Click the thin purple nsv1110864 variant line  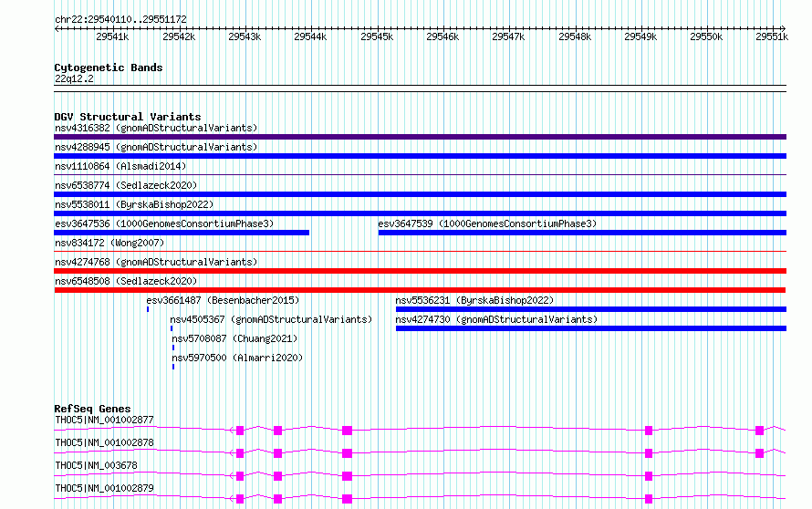(420, 175)
